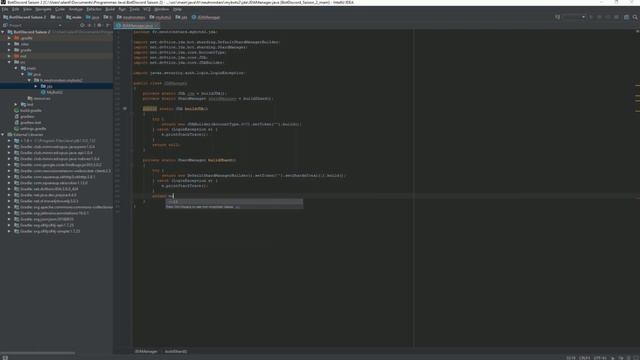This screenshot has height=360, width=640.
Task: Click the java breadcrumb in navigation bar
Action: click(x=93, y=17)
